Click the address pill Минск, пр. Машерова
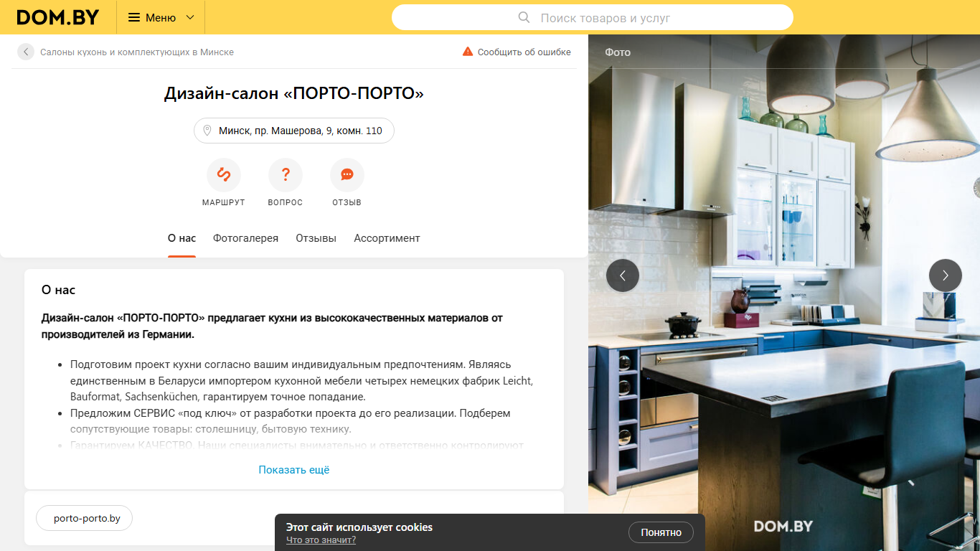Viewport: 980px width, 551px height. pos(294,131)
